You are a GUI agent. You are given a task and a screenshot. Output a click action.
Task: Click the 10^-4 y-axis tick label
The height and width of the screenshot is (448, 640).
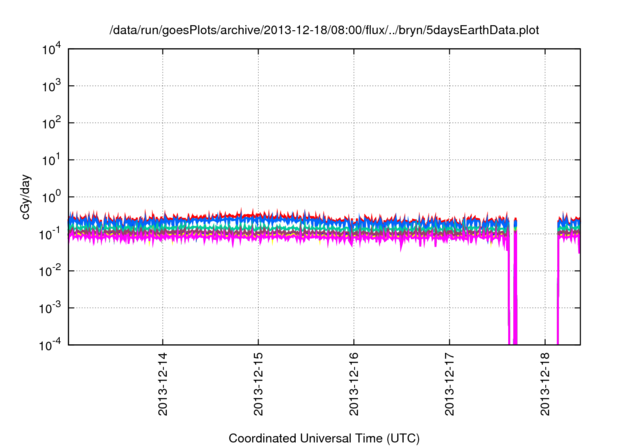click(50, 345)
